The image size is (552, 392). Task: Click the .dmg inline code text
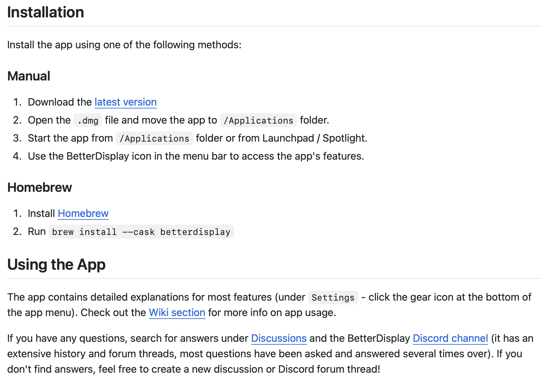pyautogui.click(x=88, y=120)
